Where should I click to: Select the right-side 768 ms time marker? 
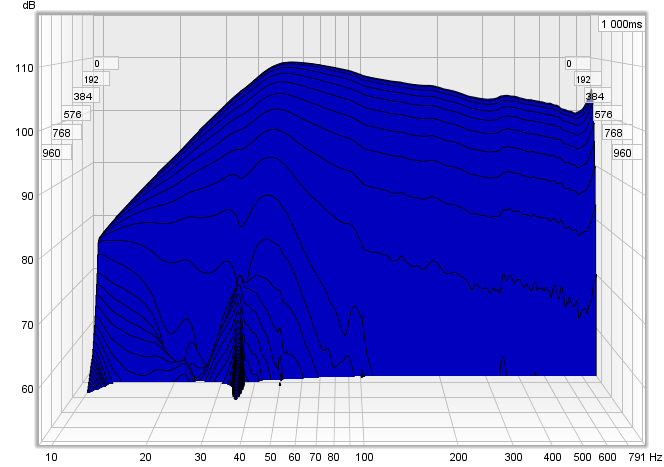tap(613, 133)
